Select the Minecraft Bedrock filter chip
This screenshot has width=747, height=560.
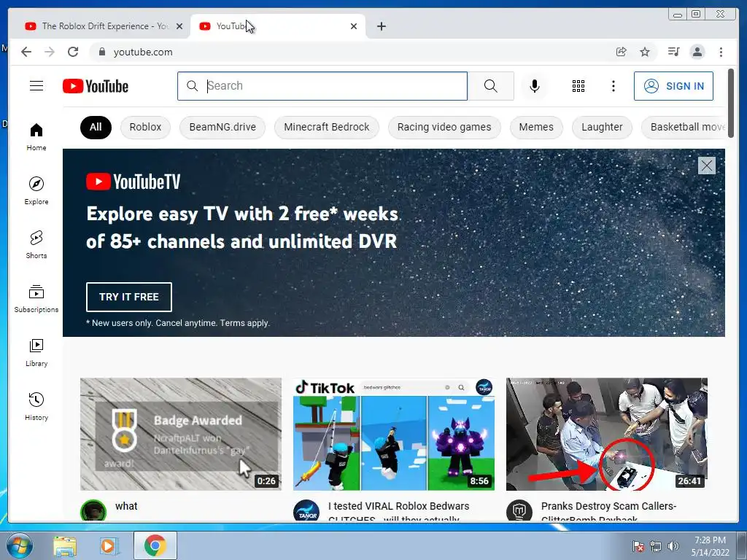[x=327, y=127]
